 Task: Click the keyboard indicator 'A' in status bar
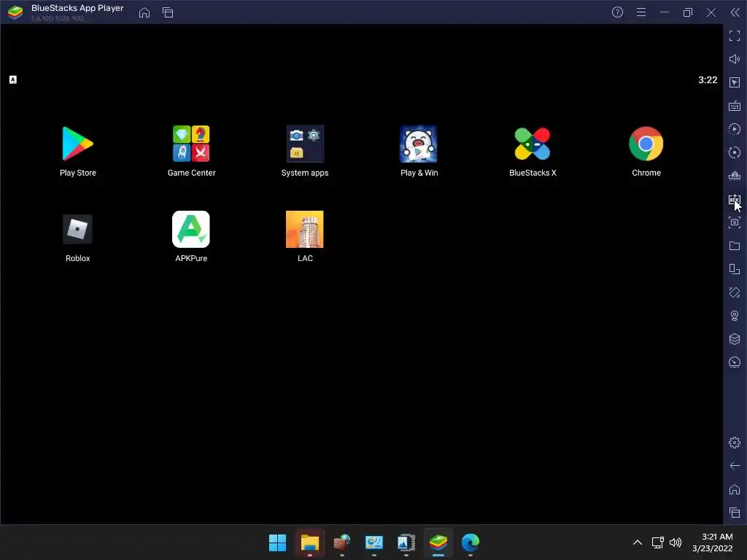(13, 79)
